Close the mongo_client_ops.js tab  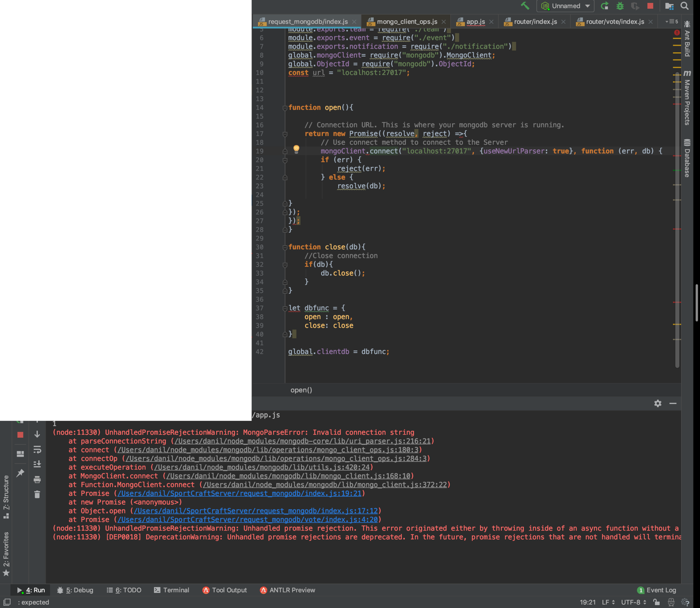[444, 22]
